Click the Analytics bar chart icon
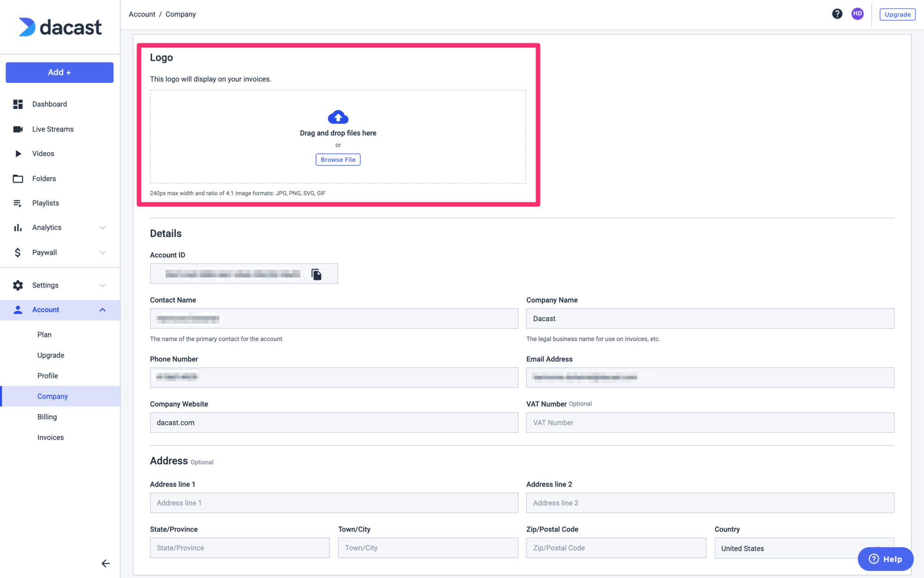 (18, 227)
